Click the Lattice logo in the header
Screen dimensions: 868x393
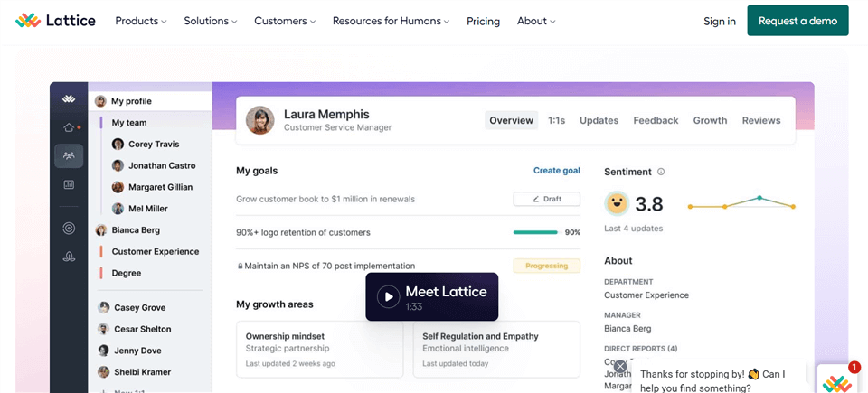coord(55,21)
